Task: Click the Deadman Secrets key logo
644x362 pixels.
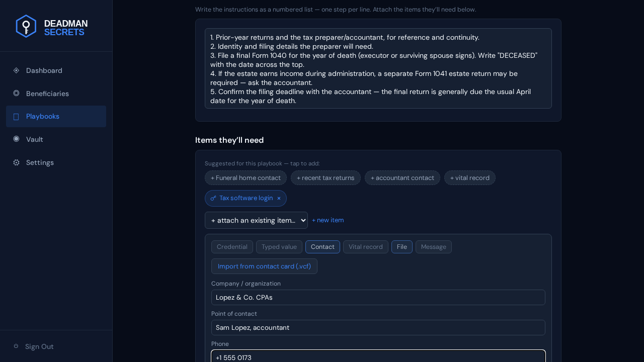Action: click(26, 26)
